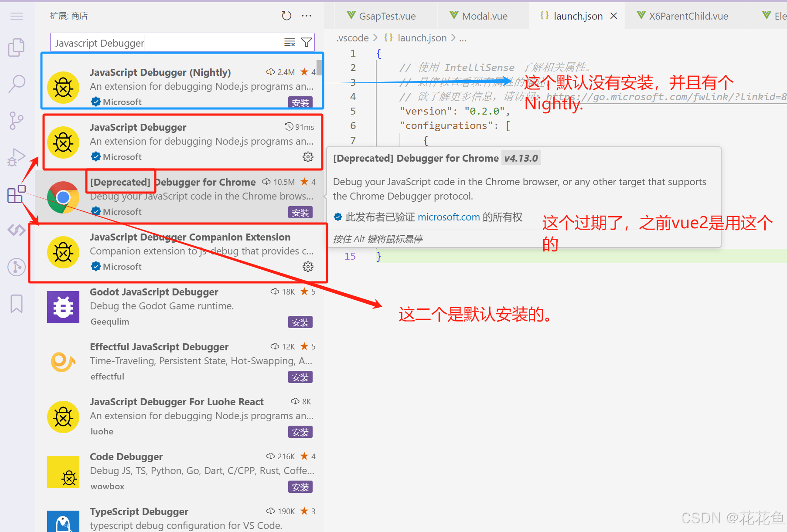Open the double-arrow code icon in activity bar

coord(17,230)
